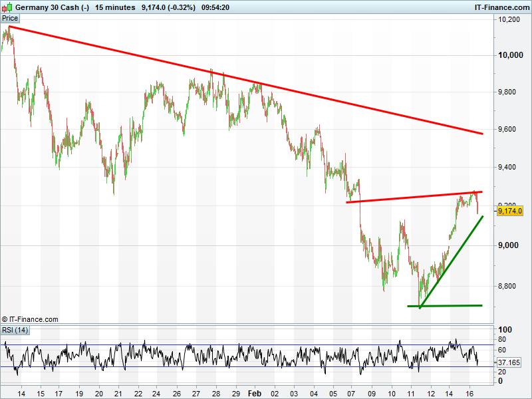532x399 pixels.
Task: Click the 37.165 RSI value tag
Action: pyautogui.click(x=509, y=362)
